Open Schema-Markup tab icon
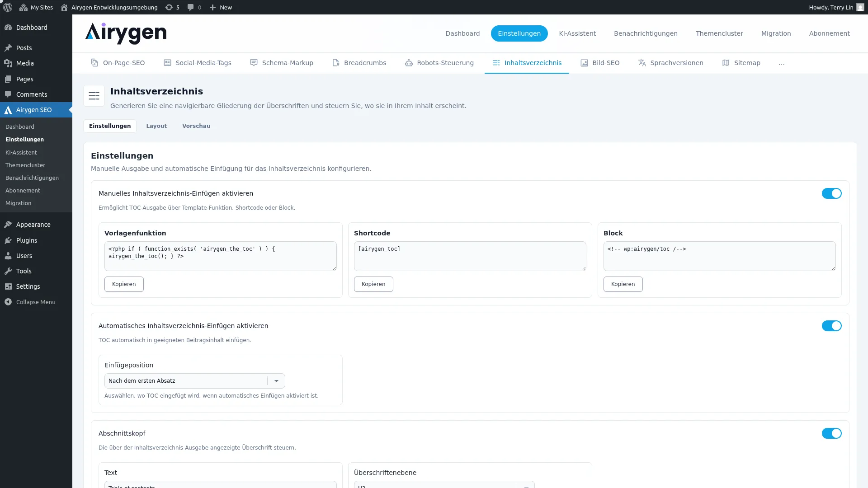Screen dimensions: 868x488 [x=254, y=63]
